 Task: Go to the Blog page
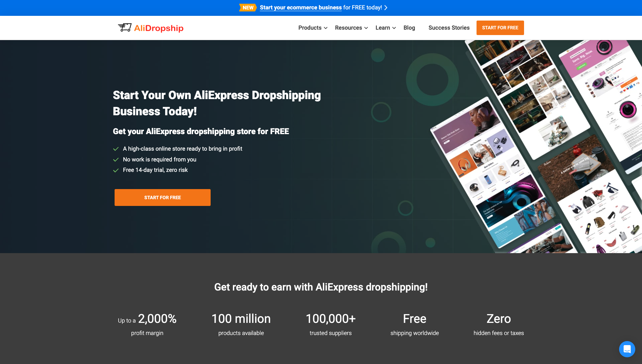[409, 28]
